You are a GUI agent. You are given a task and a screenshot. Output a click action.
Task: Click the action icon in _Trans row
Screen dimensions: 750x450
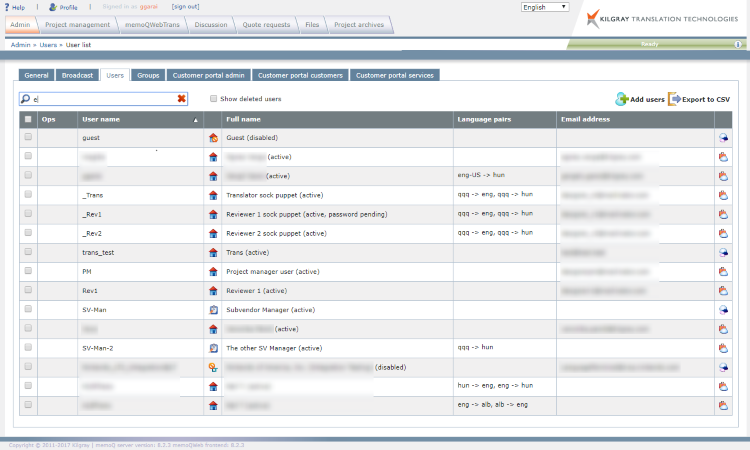coord(722,195)
